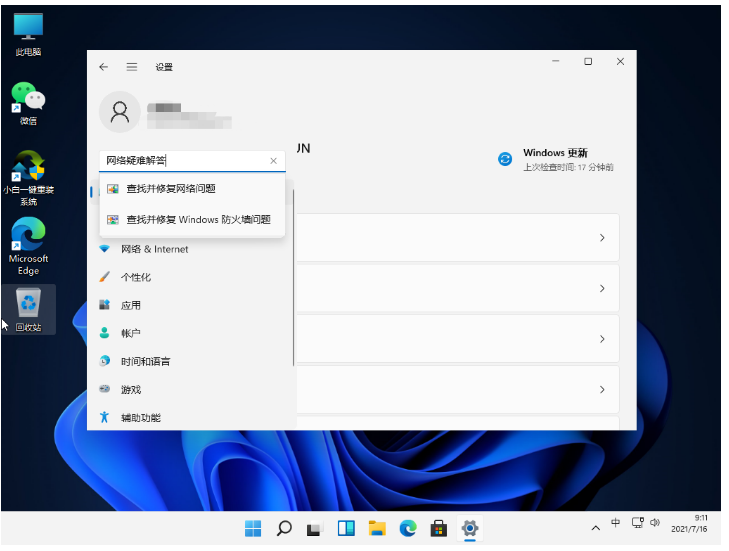Open the Windows Start button on taskbar

[x=252, y=528]
